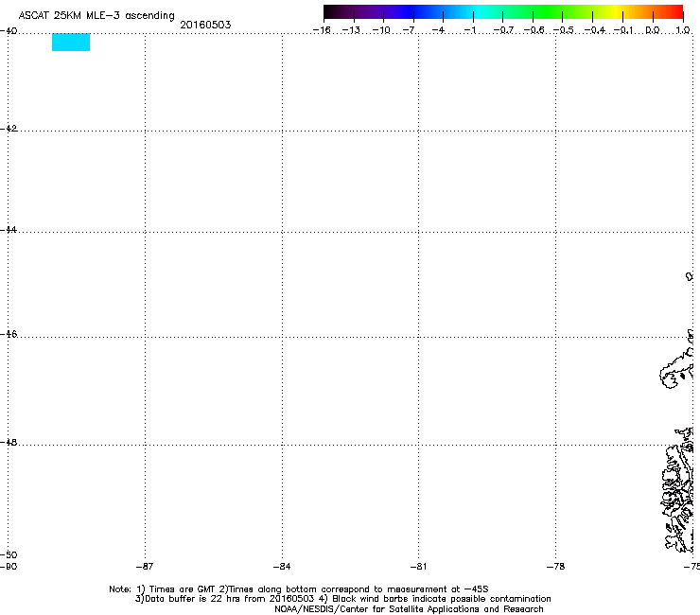Click the longitude axis label -84

pos(282,567)
